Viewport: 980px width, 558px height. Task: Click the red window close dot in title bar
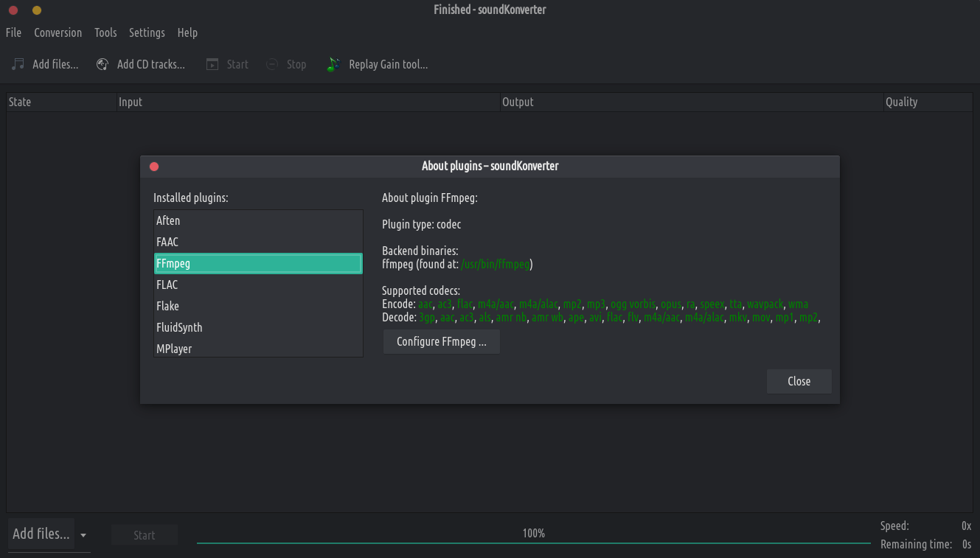13,10
